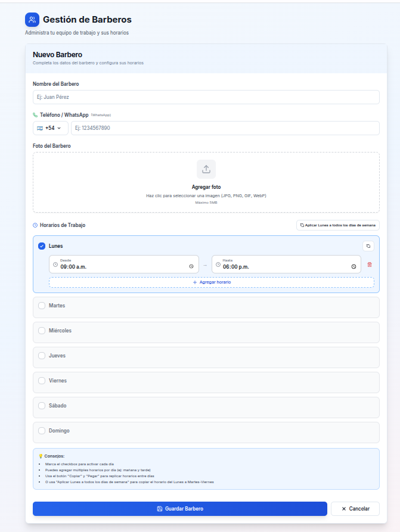The width and height of the screenshot is (400, 532).
Task: Click the Nuevo Barbero heading
Action: [57, 55]
